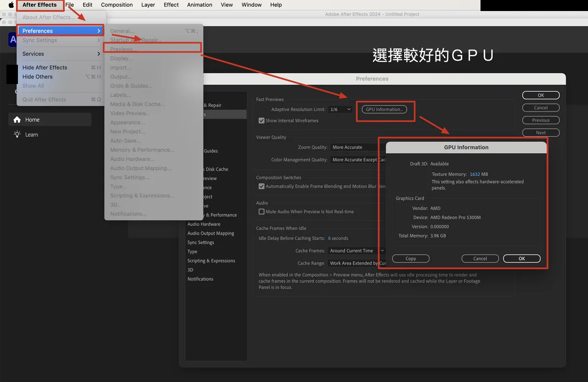Image resolution: width=588 pixels, height=382 pixels.
Task: Click Cancel in GPU Information dialog
Action: 480,258
